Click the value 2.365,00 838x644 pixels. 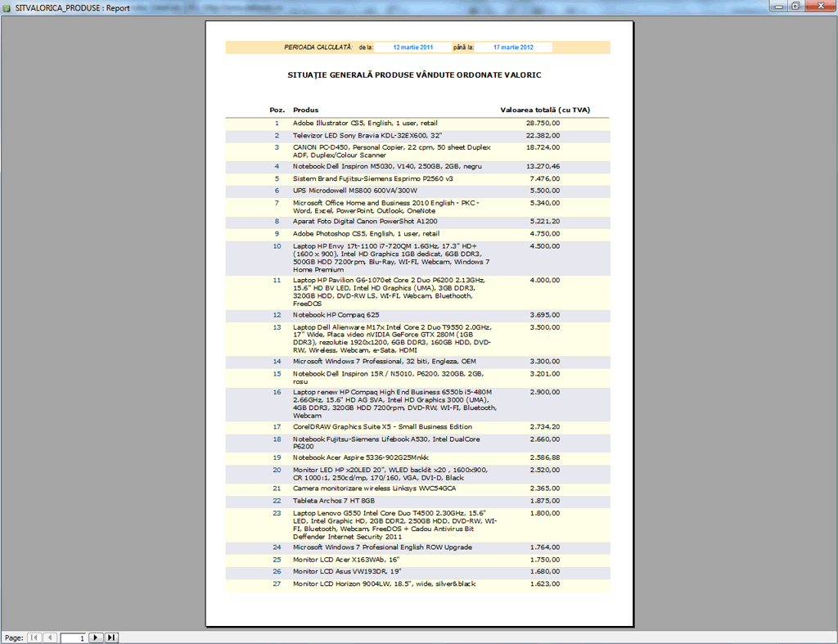point(545,489)
